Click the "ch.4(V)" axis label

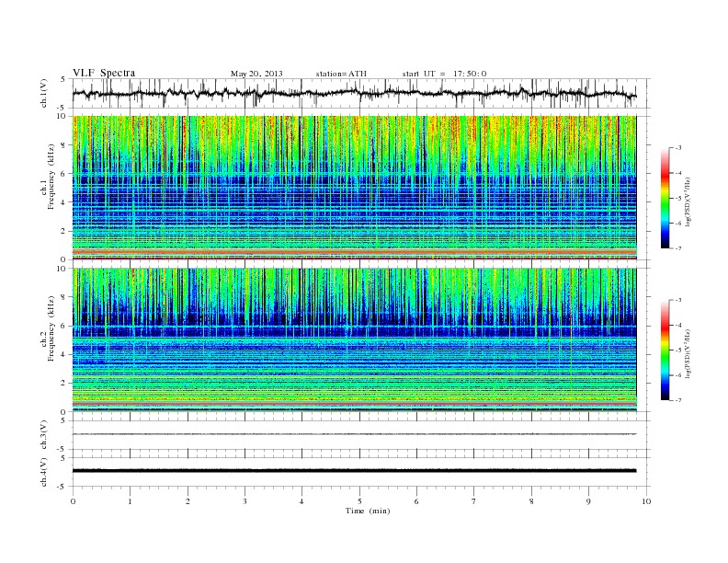[x=44, y=472]
